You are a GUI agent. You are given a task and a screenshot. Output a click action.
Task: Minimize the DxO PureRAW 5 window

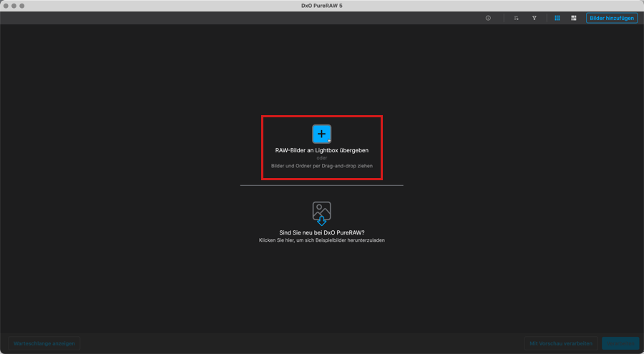coord(14,6)
